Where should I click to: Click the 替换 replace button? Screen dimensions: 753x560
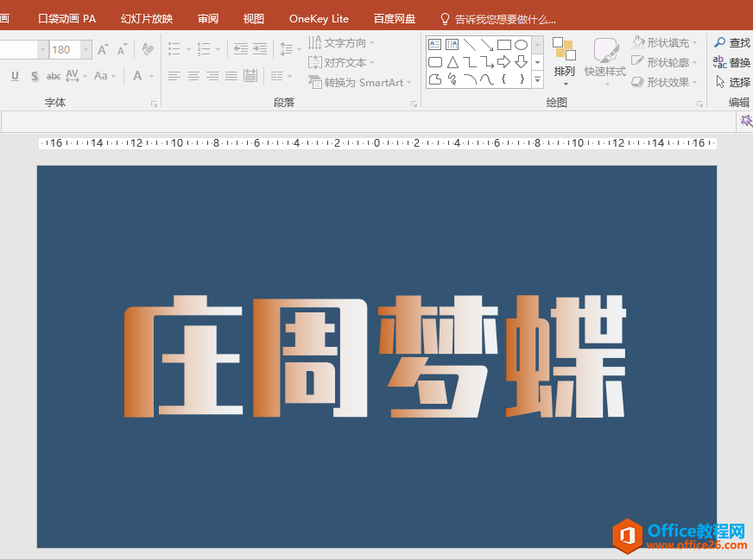coord(731,62)
